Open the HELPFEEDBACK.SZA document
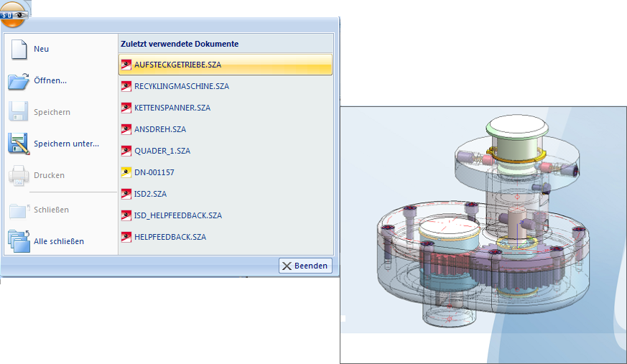Image resolution: width=627 pixels, height=364 pixels. click(x=226, y=238)
